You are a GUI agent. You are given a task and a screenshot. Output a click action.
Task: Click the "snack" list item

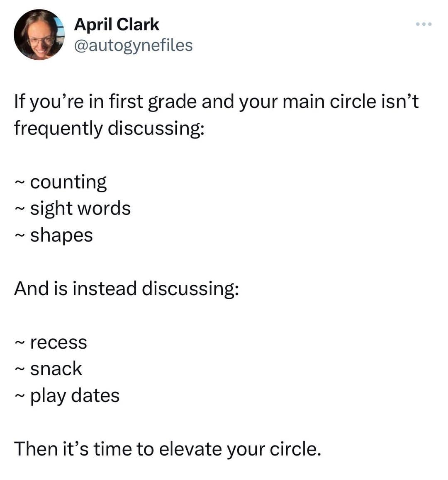[x=56, y=369]
